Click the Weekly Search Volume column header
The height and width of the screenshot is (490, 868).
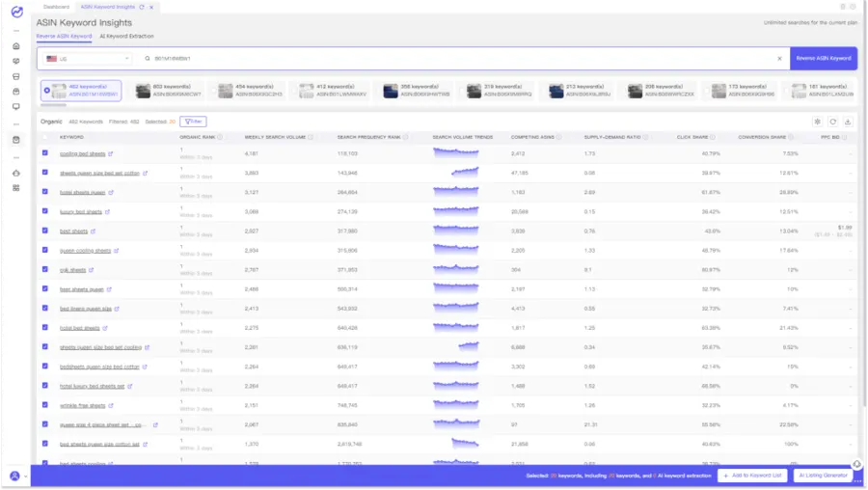275,137
